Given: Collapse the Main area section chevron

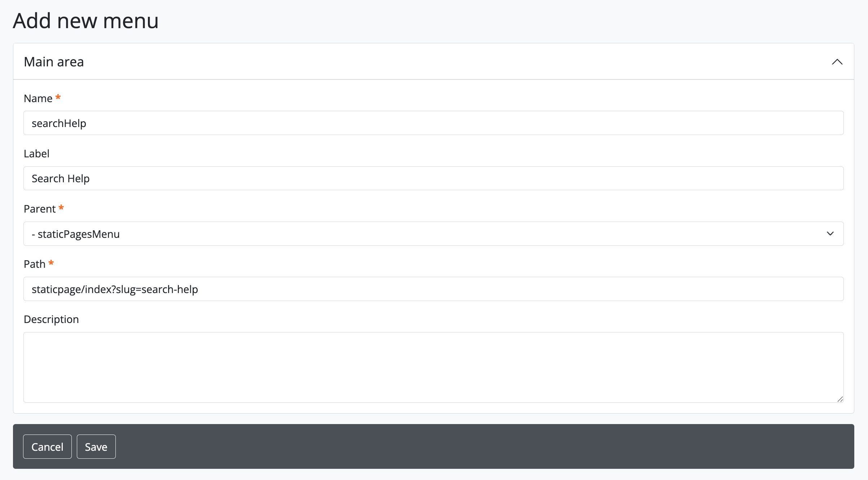Looking at the screenshot, I should click(837, 62).
